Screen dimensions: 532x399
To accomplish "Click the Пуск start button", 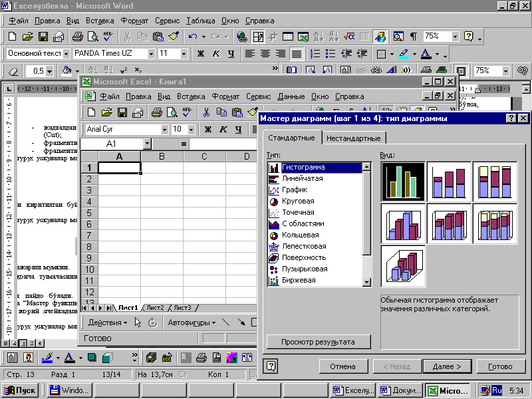I will tap(20, 390).
